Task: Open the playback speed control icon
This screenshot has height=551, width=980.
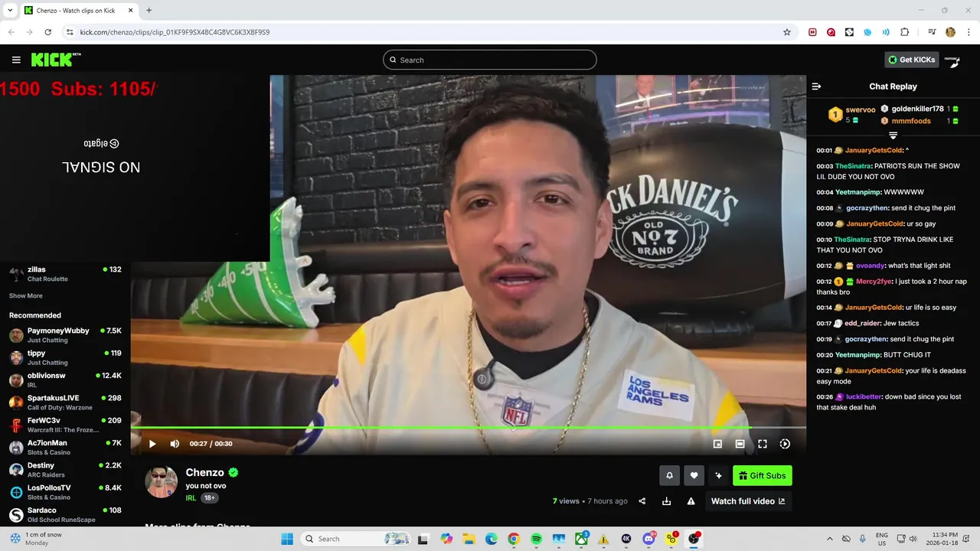Action: 785,444
